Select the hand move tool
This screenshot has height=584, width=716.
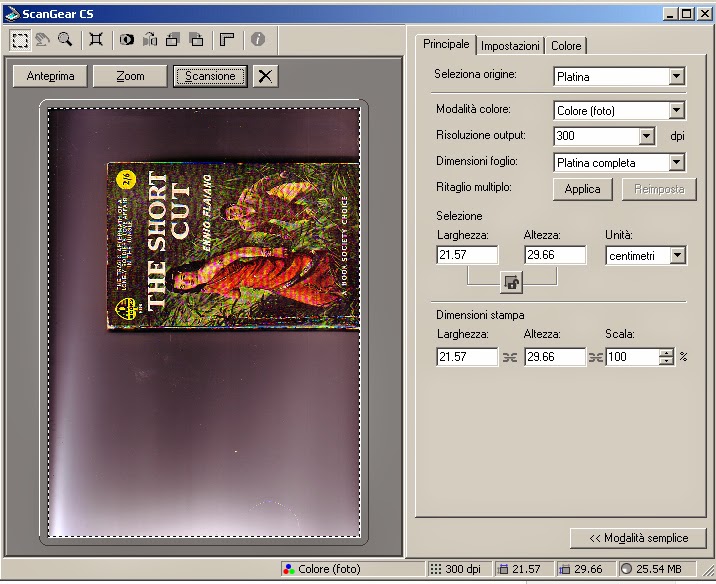click(42, 40)
